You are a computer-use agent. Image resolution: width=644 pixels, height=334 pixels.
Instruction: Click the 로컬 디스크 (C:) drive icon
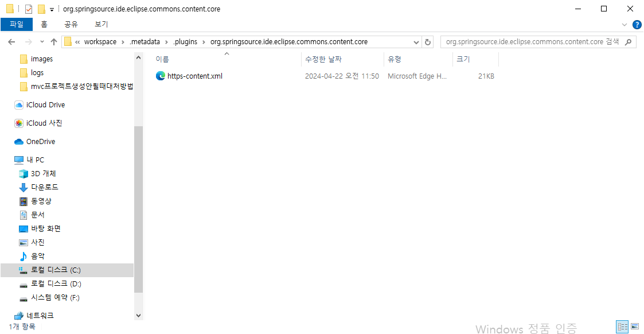tap(24, 270)
